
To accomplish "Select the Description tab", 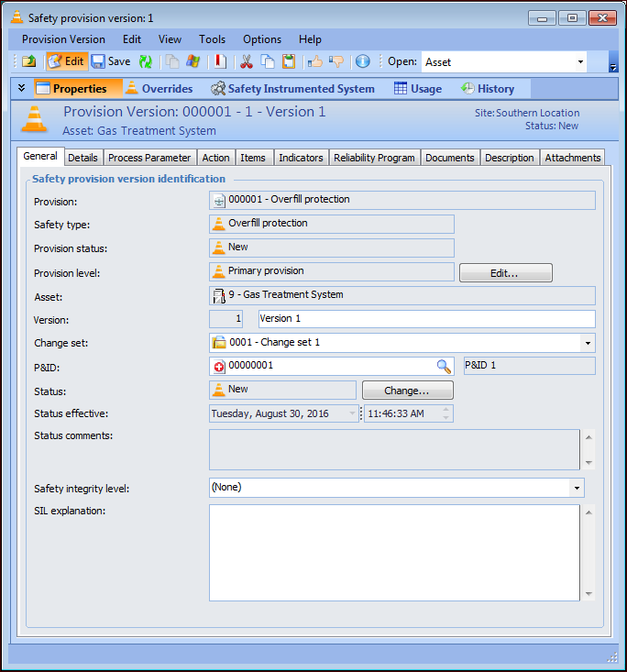I will coord(510,158).
